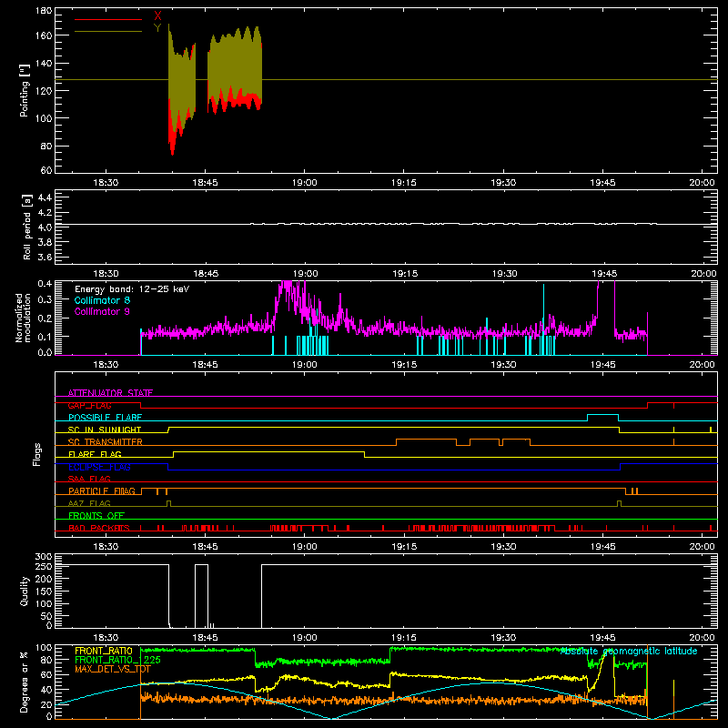This screenshot has height=728, width=728.
Task: Click the FRONTS_OFF flag label
Action: tap(96, 516)
